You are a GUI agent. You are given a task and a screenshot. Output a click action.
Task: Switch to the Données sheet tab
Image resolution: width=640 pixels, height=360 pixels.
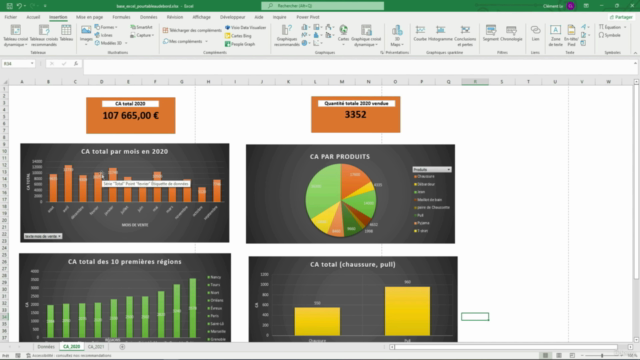point(46,347)
